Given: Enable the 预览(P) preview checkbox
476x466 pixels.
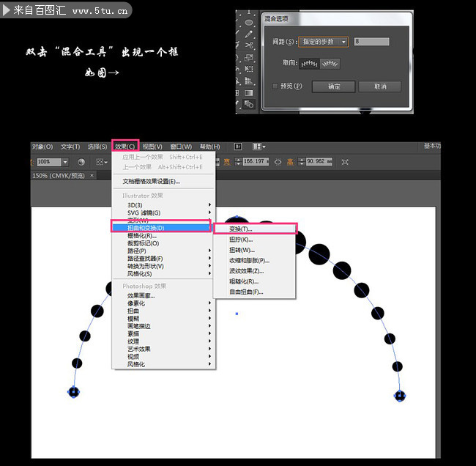Looking at the screenshot, I should click(x=275, y=86).
